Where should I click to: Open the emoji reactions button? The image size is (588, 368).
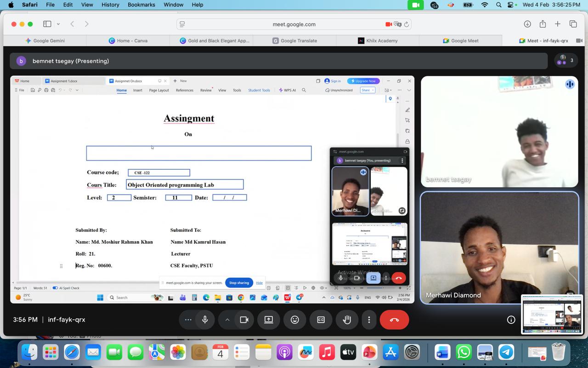pos(295,320)
